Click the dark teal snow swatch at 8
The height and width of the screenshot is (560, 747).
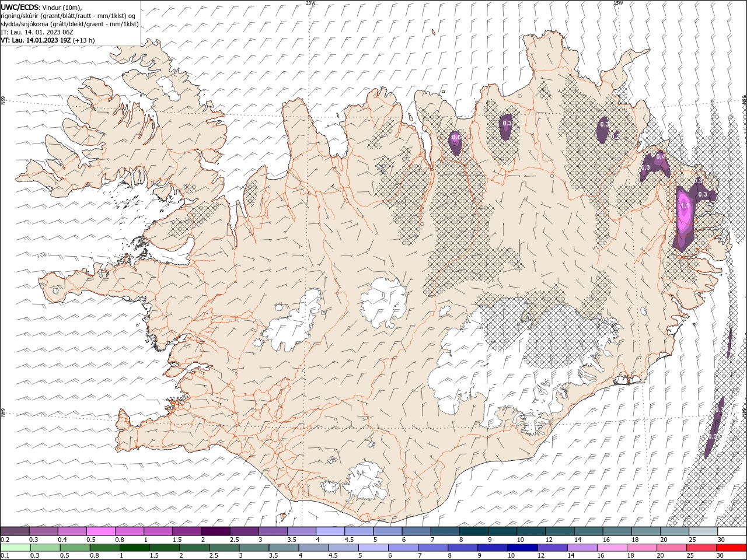click(473, 531)
